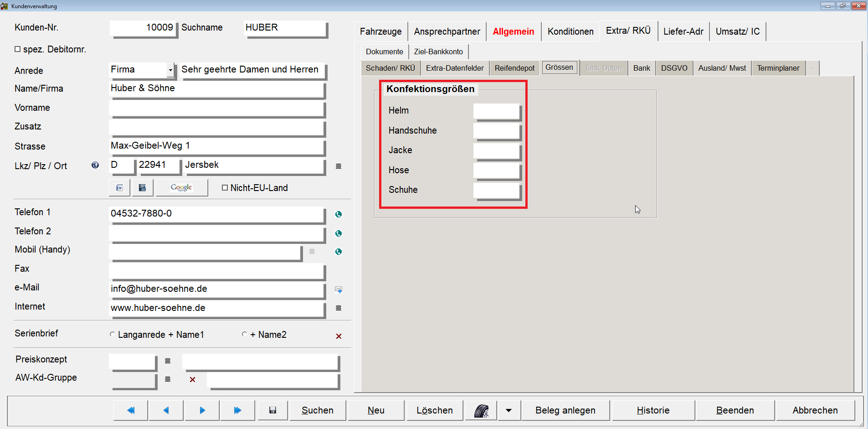Open the Historie button
The height and width of the screenshot is (429, 868).
click(653, 410)
